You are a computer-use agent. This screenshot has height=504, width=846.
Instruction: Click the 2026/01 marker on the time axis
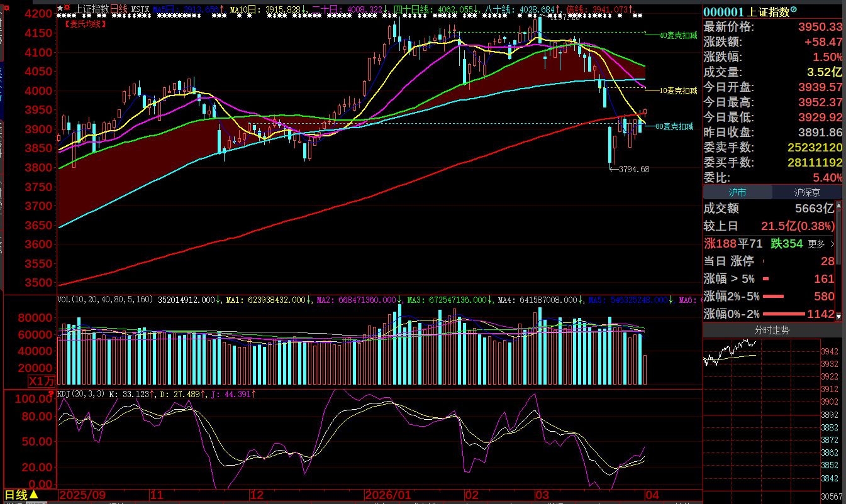[x=388, y=495]
